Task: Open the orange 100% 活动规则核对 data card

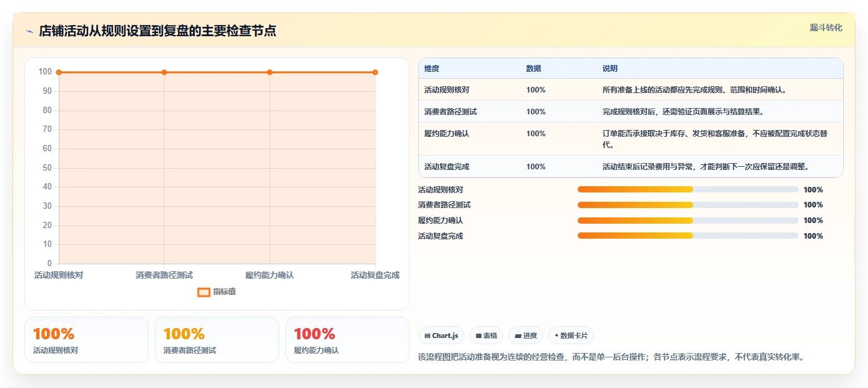Action: pos(86,340)
